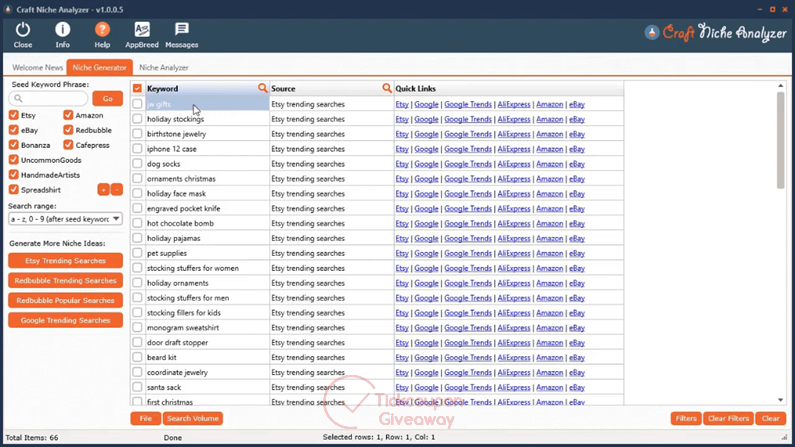The height and width of the screenshot is (447, 795).
Task: Open the Filters button
Action: [x=686, y=418]
